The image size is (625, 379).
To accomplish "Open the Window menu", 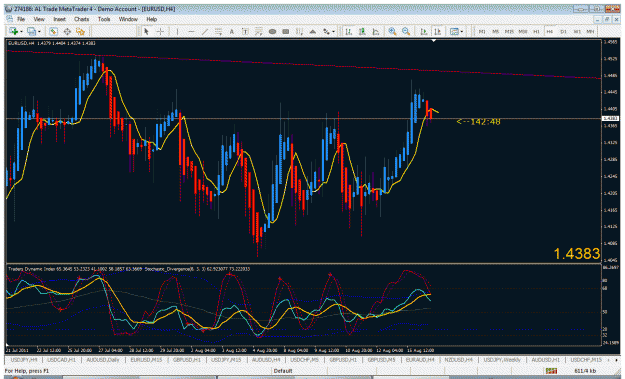I will (128, 19).
